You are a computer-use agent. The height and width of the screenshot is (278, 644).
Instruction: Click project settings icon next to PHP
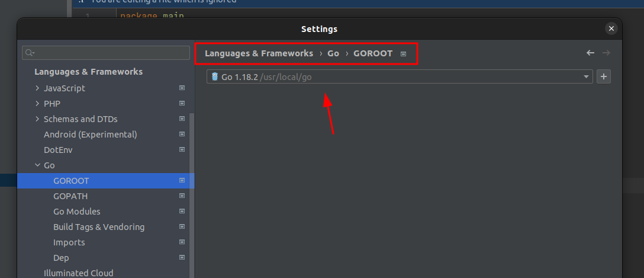[182, 103]
